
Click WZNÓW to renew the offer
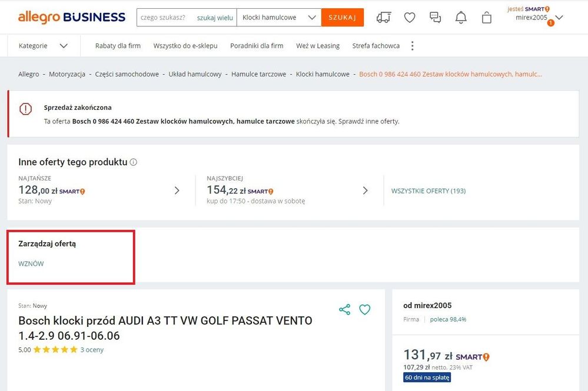tap(31, 263)
